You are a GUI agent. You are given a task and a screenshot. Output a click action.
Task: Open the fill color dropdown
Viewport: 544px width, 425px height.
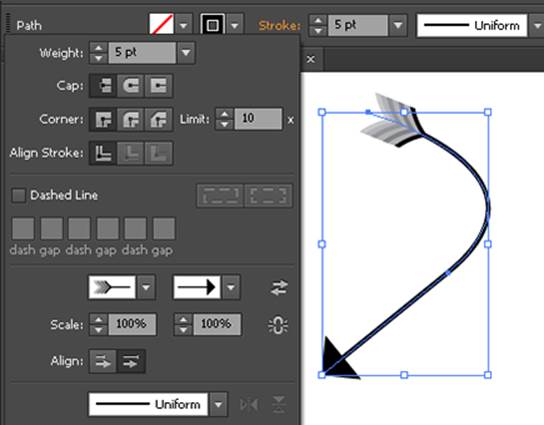184,25
